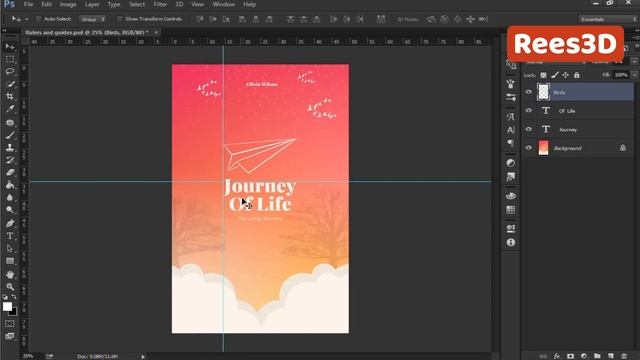Open the Essentials workspace dropdown
The image size is (640, 360).
click(608, 19)
